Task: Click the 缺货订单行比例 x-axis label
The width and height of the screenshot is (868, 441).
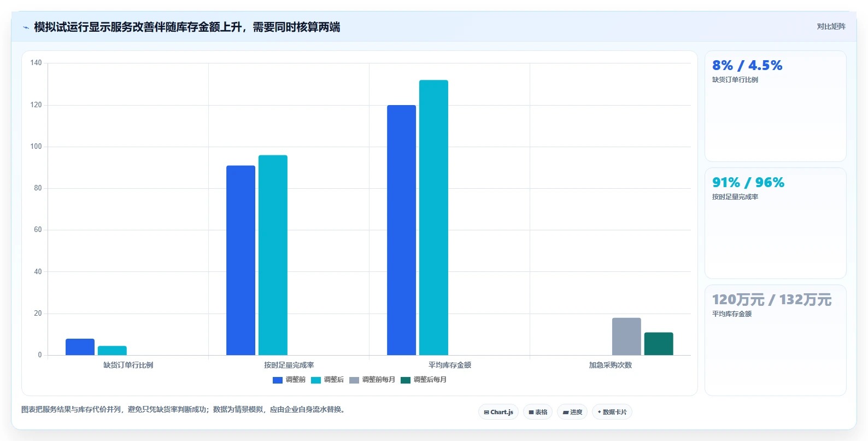Action: pyautogui.click(x=128, y=365)
